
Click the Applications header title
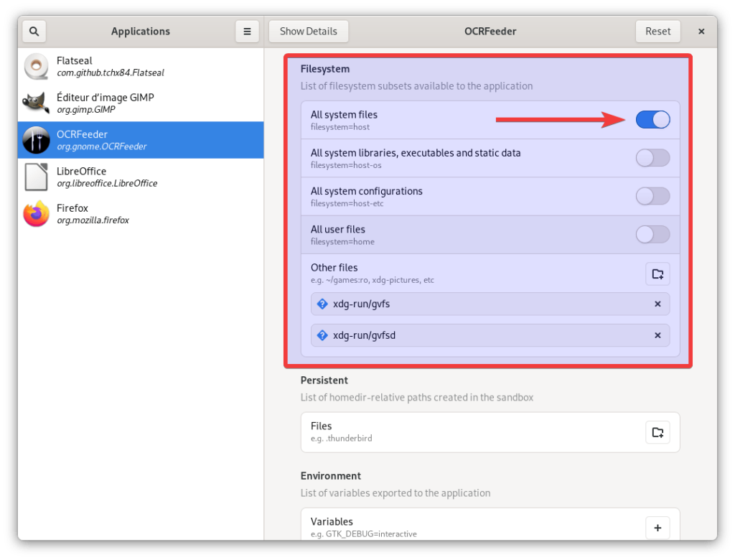(140, 32)
